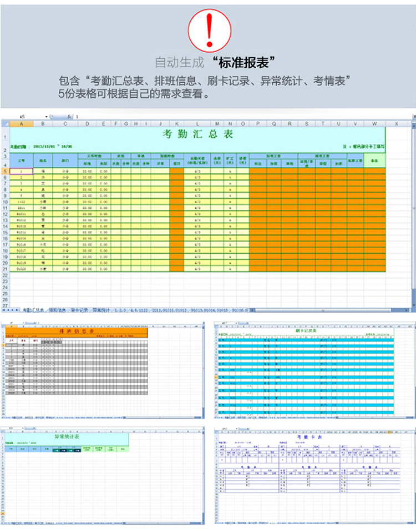Screen dimensions: 416x532
Task: Select row 5 header
Action: (x=6, y=172)
